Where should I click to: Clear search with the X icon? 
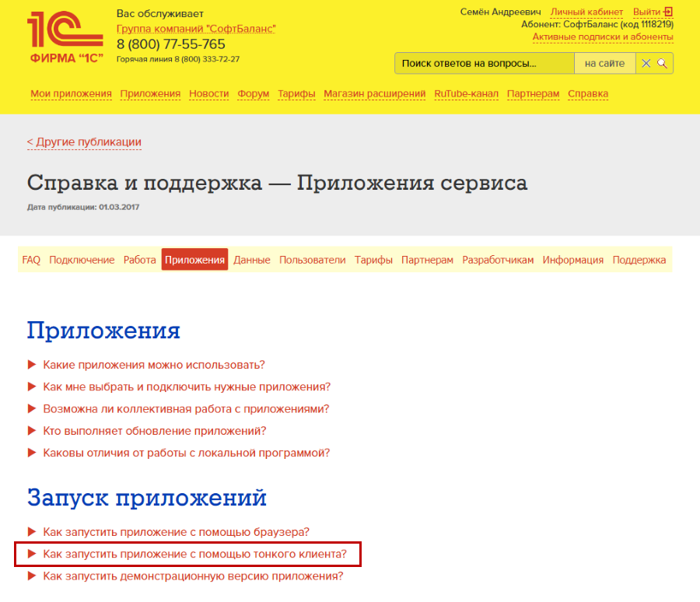[x=646, y=64]
